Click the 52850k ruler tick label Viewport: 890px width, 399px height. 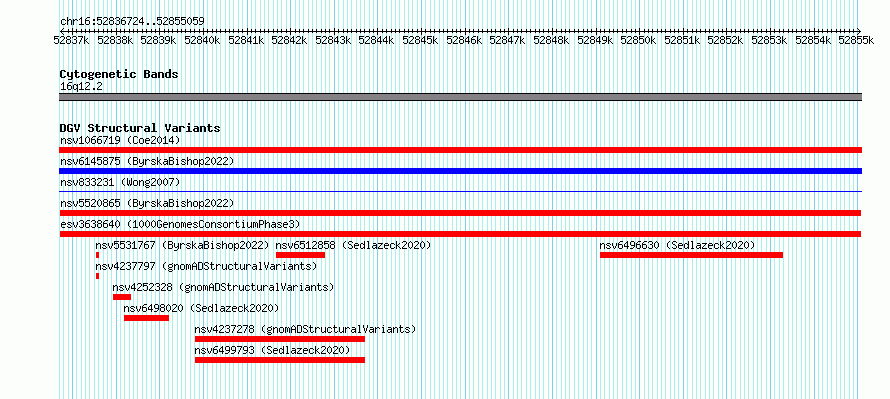pyautogui.click(x=638, y=40)
